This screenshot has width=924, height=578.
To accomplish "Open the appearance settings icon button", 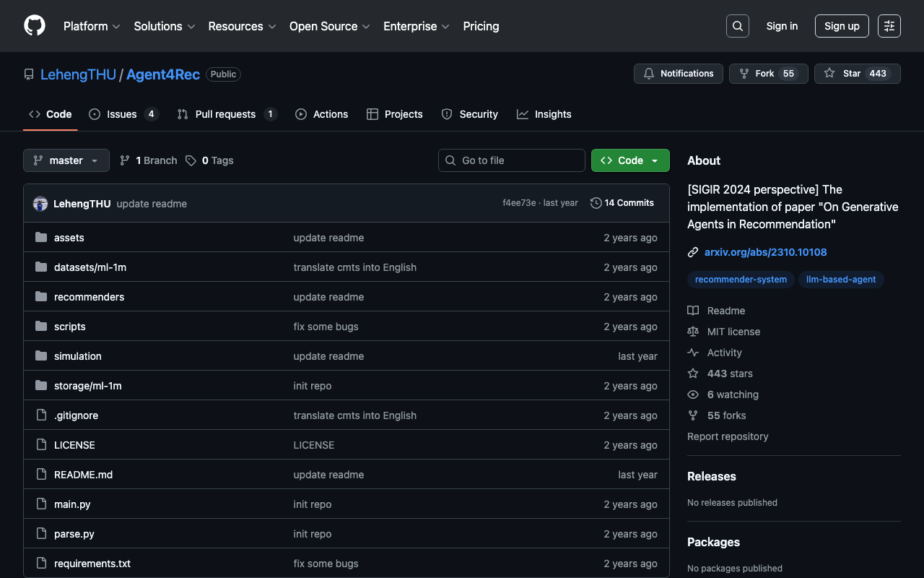I will [889, 26].
